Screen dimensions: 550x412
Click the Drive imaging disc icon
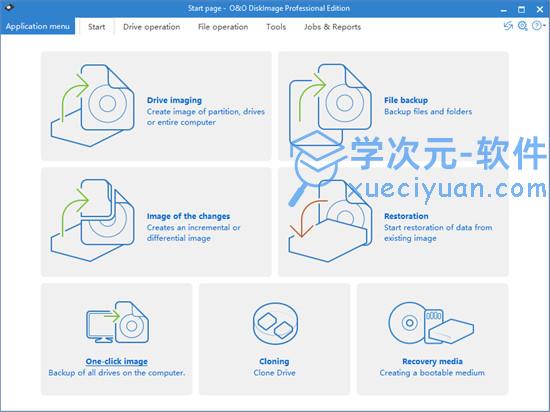coord(93,105)
